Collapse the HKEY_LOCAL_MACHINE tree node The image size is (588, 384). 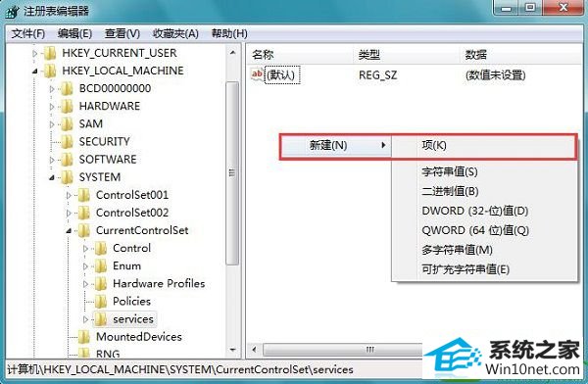35,71
